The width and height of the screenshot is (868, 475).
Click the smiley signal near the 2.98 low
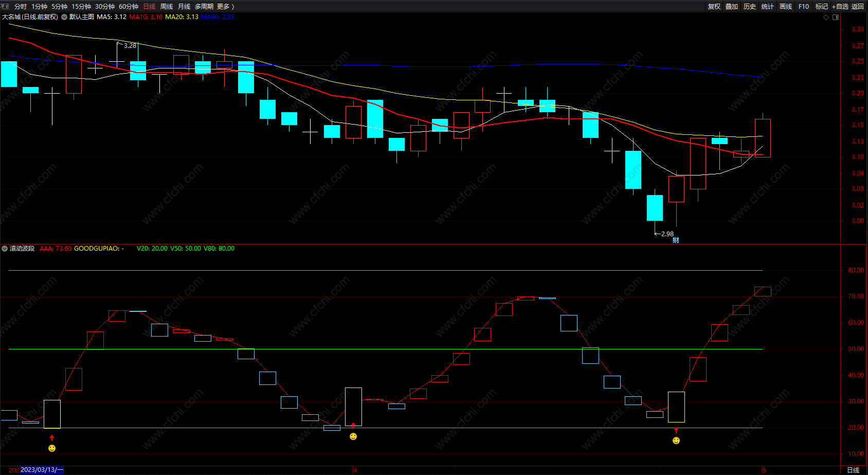click(676, 441)
